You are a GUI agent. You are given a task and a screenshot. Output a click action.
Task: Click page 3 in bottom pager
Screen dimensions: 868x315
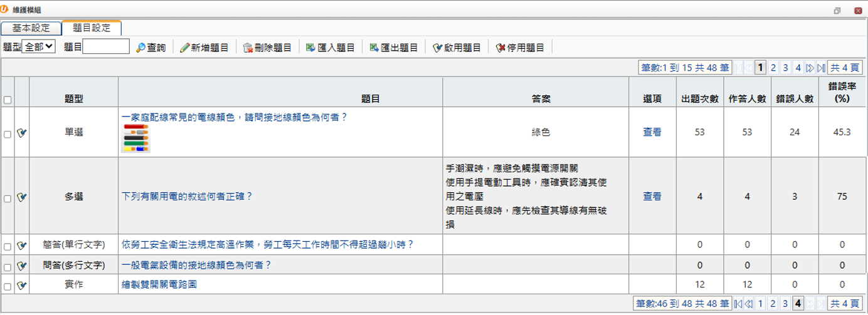(785, 304)
